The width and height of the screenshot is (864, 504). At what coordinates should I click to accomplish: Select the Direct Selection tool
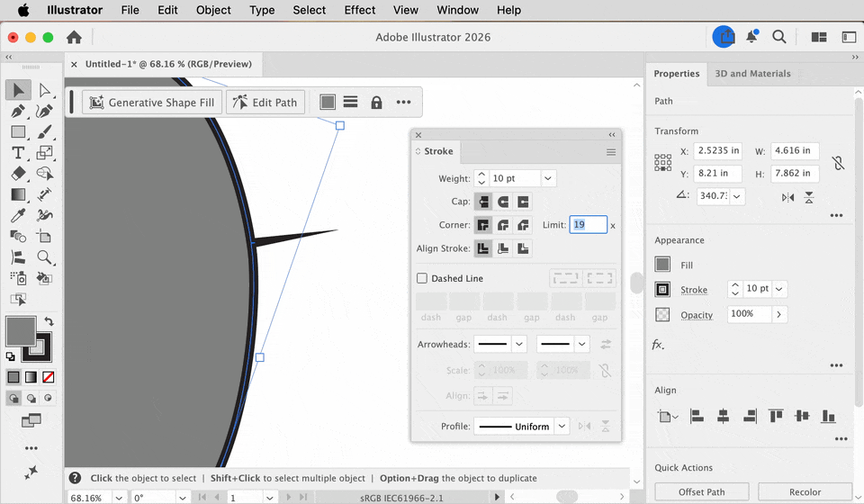click(x=45, y=90)
